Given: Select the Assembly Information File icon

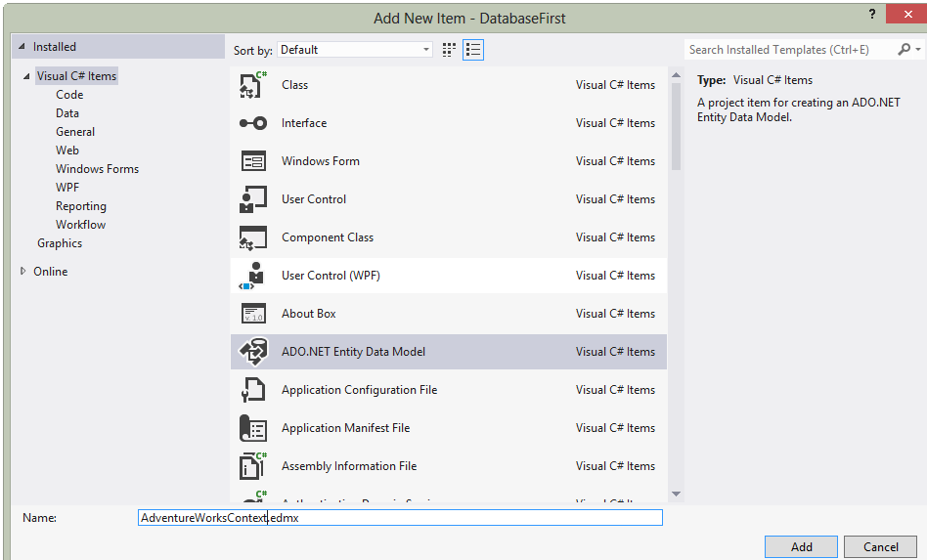Looking at the screenshot, I should pyautogui.click(x=253, y=466).
